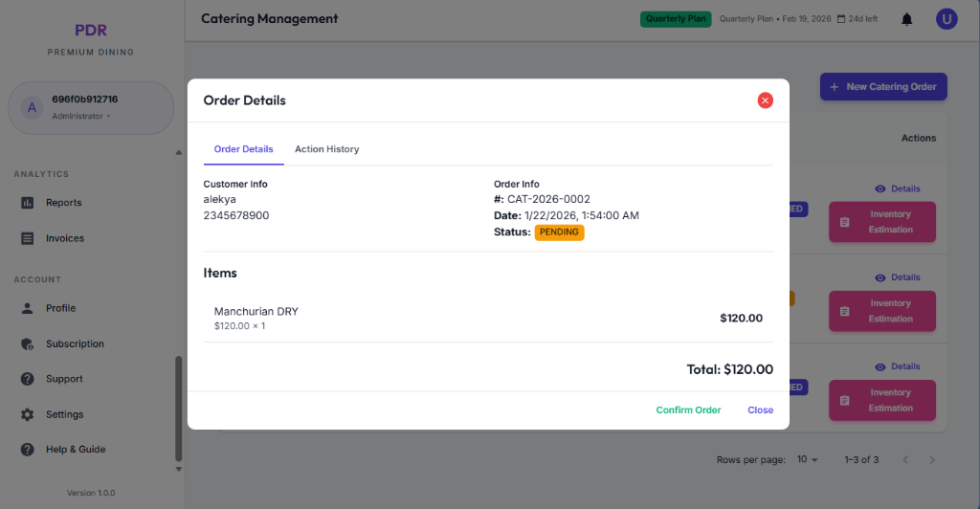Click the Profile person icon

click(27, 308)
